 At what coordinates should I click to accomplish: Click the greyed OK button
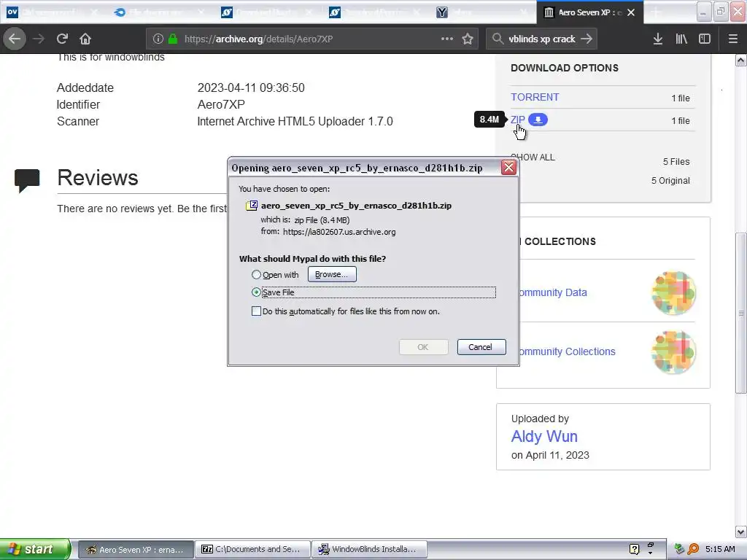point(423,347)
